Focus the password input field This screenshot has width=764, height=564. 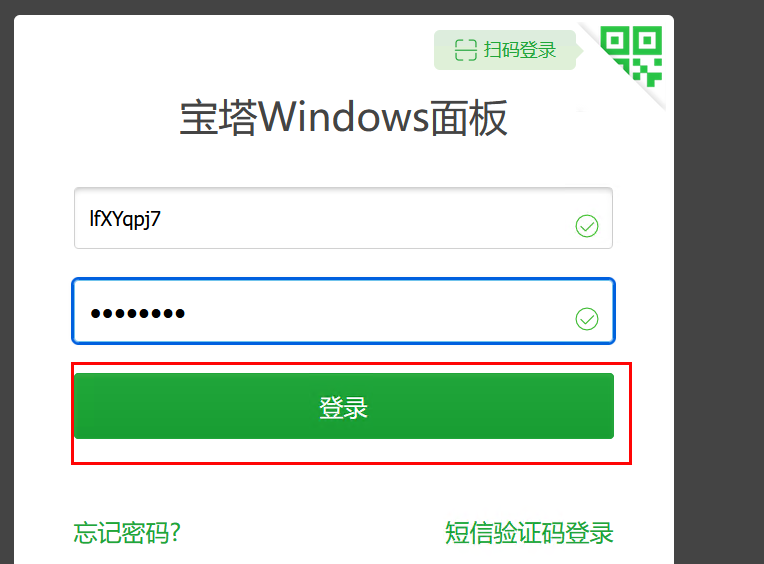pyautogui.click(x=344, y=311)
